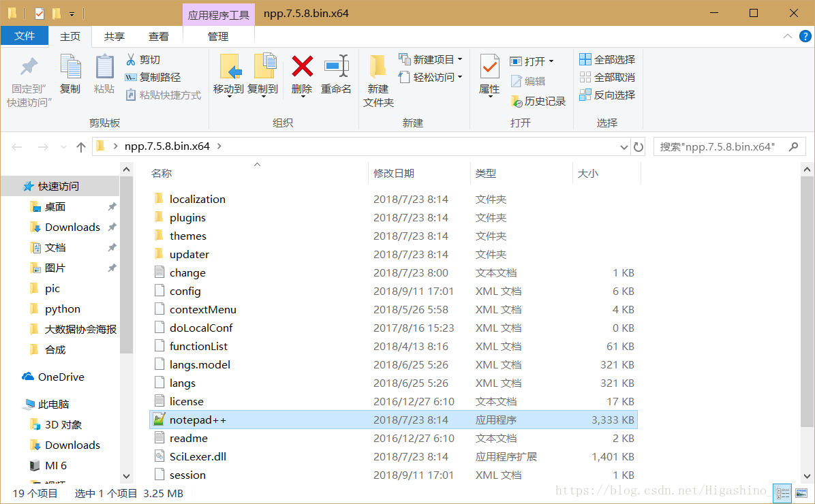Open recent locations dropdown arrow
This screenshot has height=504, width=815.
click(63, 147)
